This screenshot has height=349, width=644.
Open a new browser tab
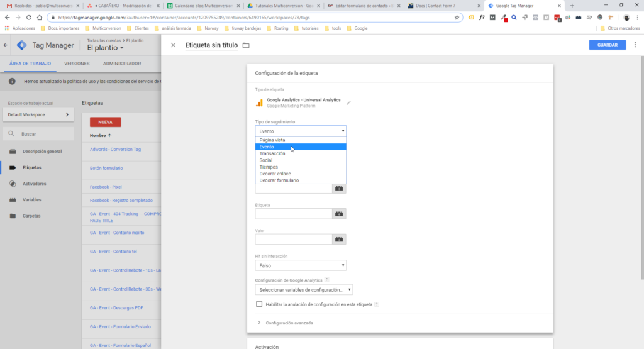pos(572,6)
